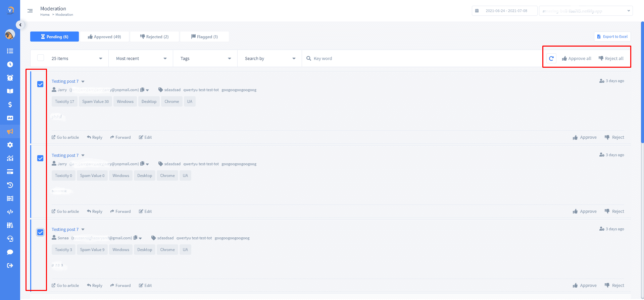Reply to Sonaa's comment
Screen dimensions: 644x300
(x=95, y=286)
